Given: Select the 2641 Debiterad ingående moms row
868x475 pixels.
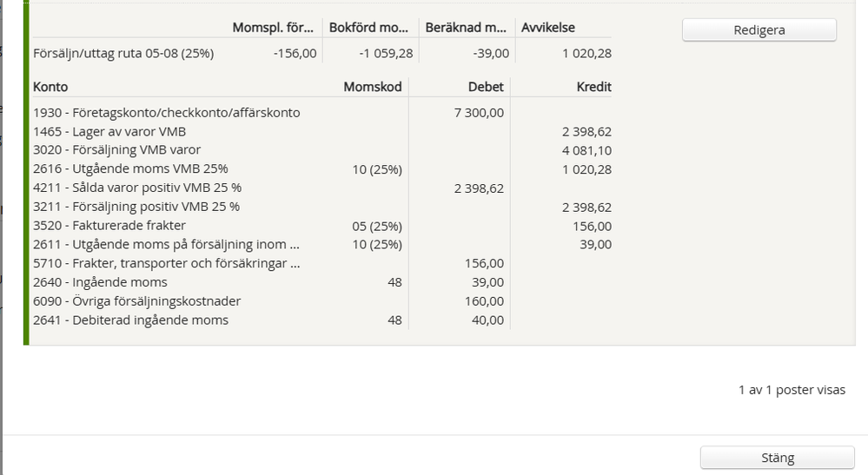Looking at the screenshot, I should [130, 320].
